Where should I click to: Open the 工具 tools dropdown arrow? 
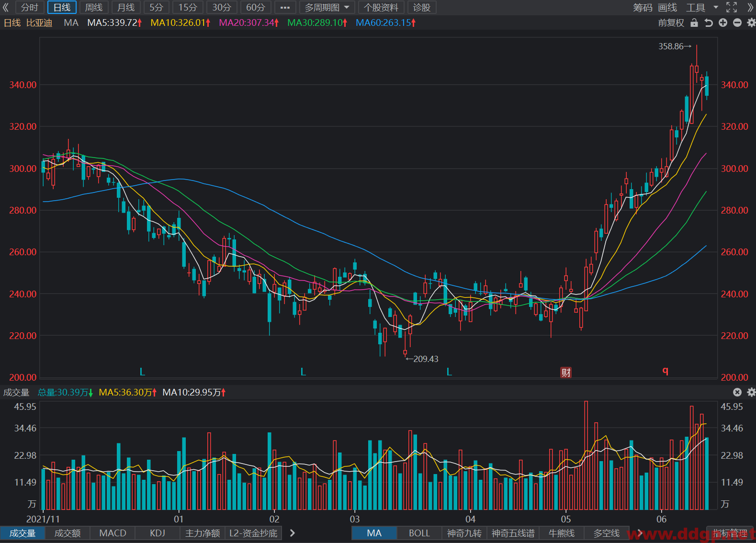(716, 7)
